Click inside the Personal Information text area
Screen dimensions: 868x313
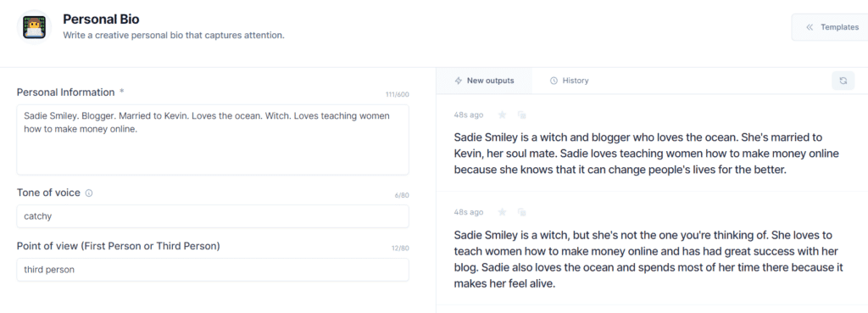pos(213,140)
